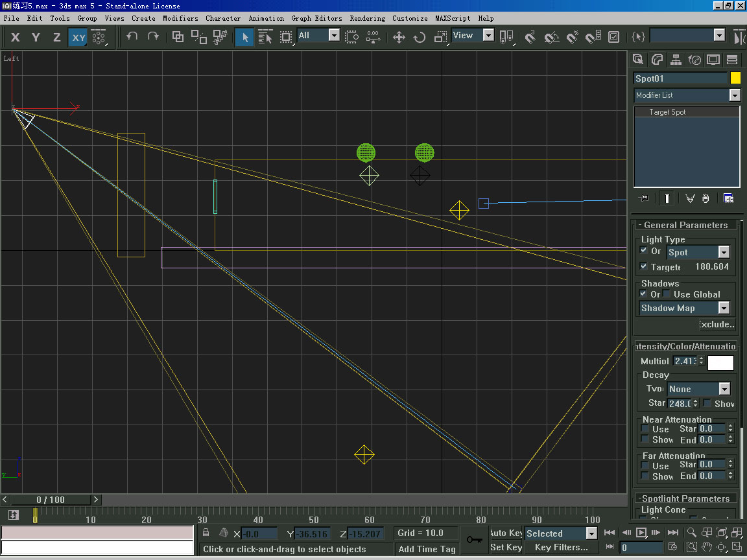Image resolution: width=747 pixels, height=560 pixels.
Task: Enable Use Global shadow settings
Action: click(x=667, y=294)
